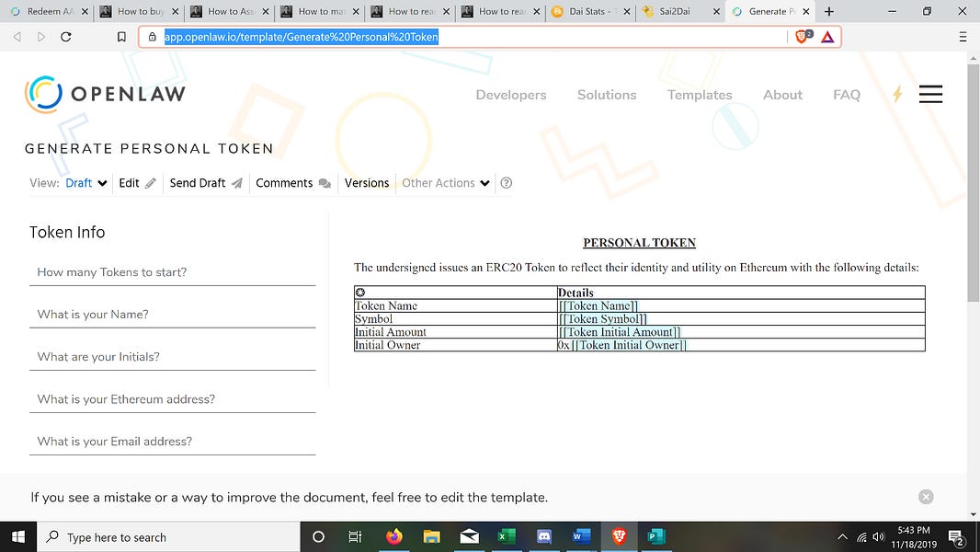Viewport: 980px width, 552px height.
Task: Click the help question mark icon
Action: 506,183
